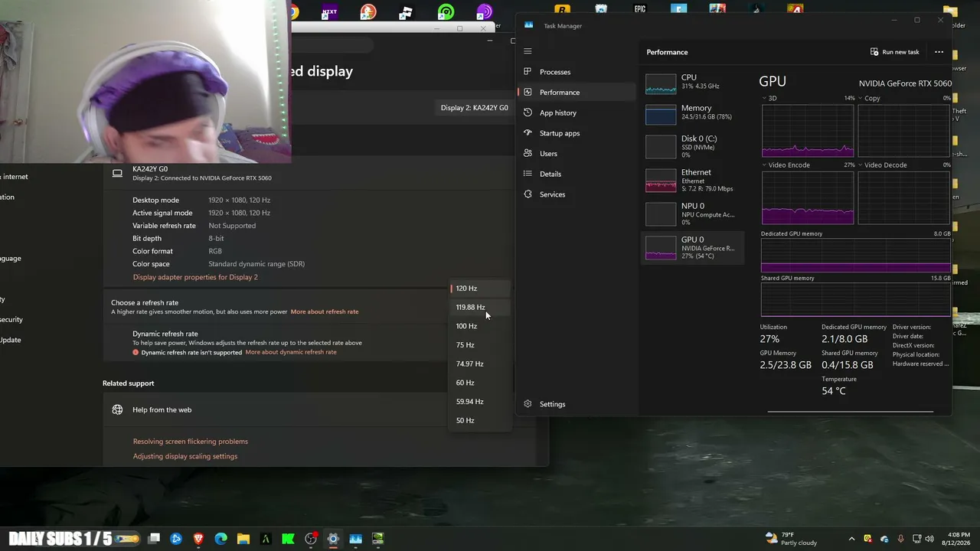Screen dimensions: 980x551
Task: Open Display adapter properties for Display 2
Action: [195, 277]
